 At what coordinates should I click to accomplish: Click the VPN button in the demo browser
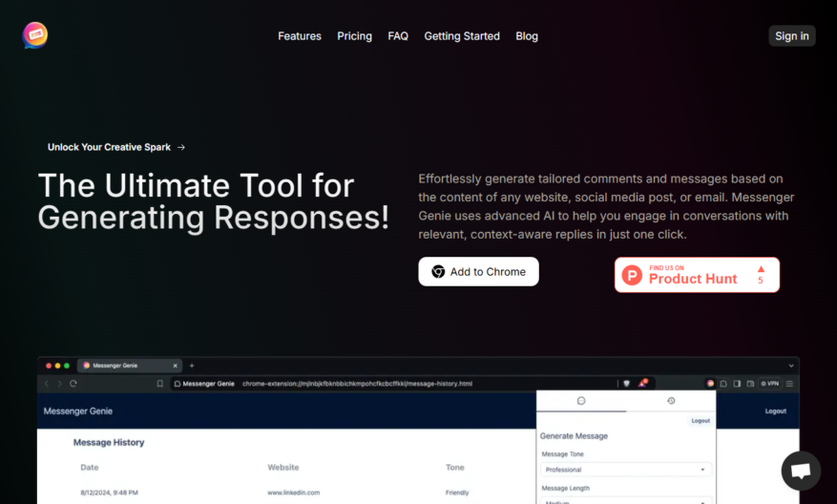770,384
